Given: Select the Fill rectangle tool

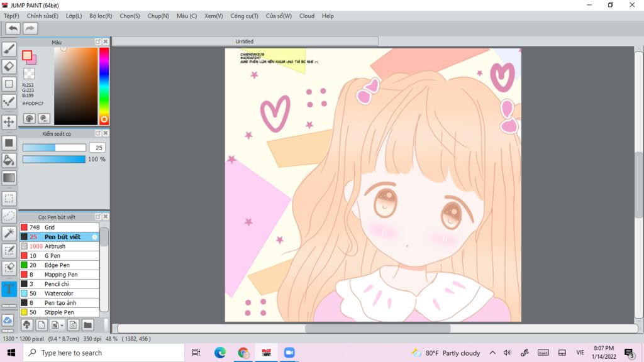Looking at the screenshot, I should click(x=9, y=143).
